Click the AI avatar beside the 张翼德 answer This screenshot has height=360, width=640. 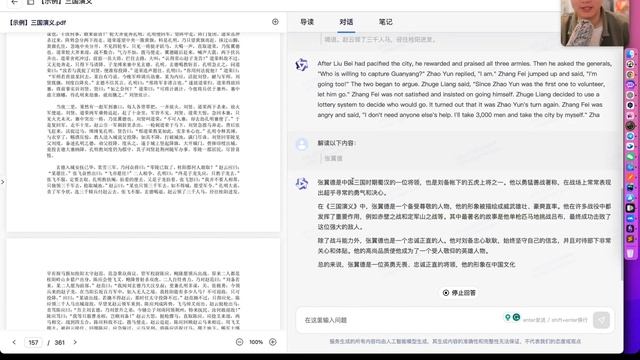coord(302,184)
